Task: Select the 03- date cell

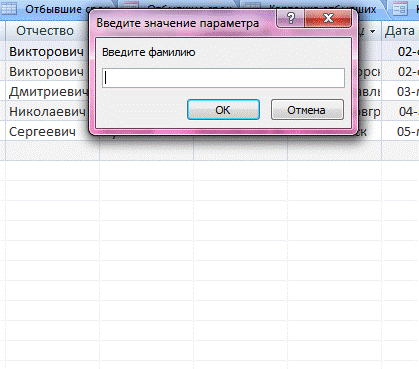Action: tap(400, 92)
